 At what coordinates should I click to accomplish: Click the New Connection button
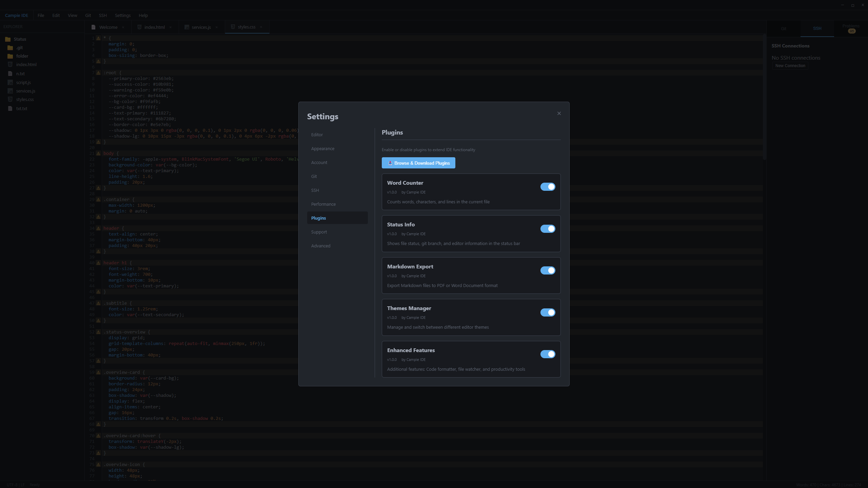point(790,66)
